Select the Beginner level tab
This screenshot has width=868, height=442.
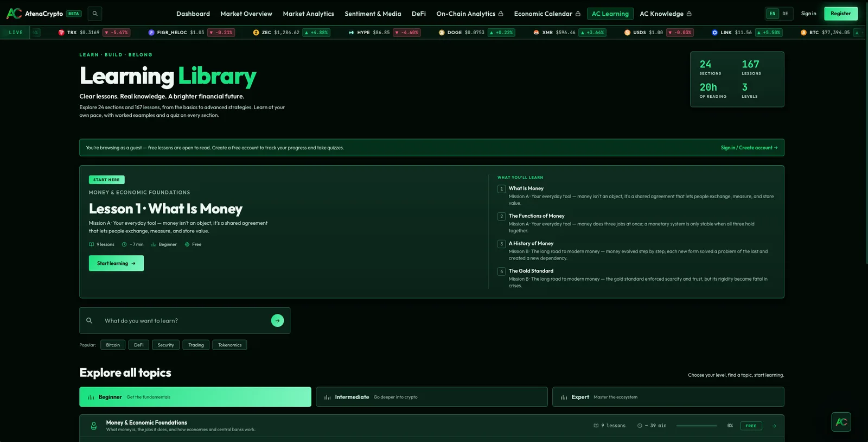pos(195,397)
